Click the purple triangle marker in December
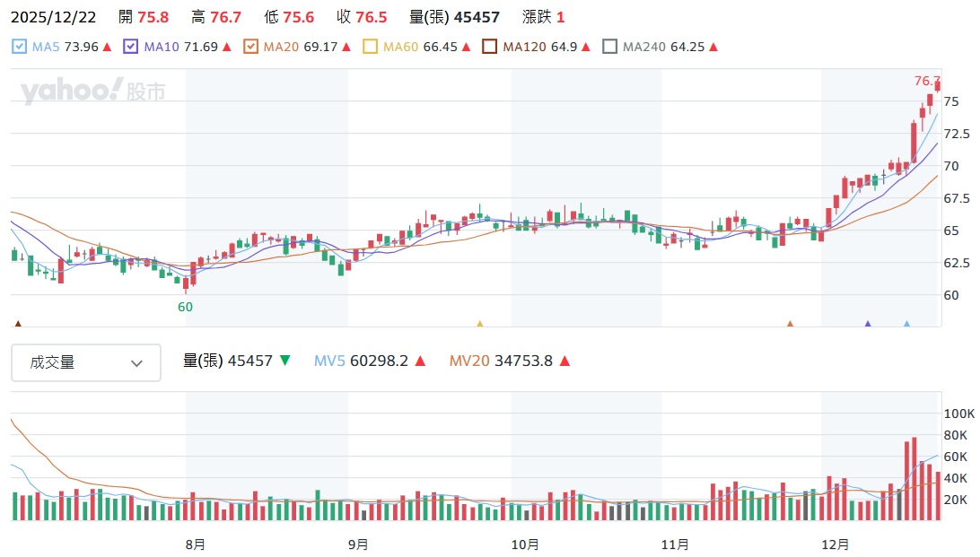This screenshot has width=980, height=557. [x=868, y=324]
